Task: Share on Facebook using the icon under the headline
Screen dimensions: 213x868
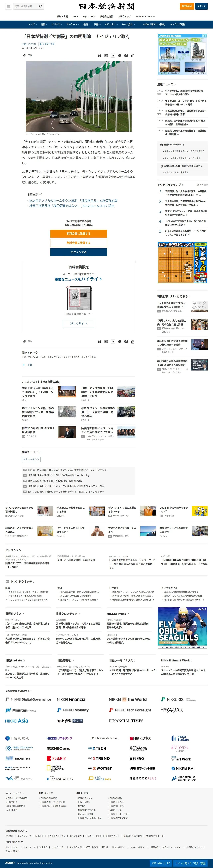Action: point(126,56)
